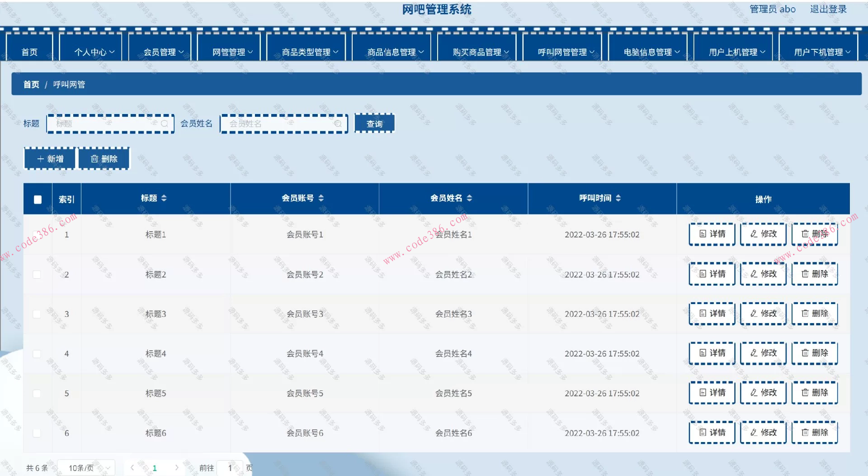
Task: Check the checkbox for row 标题2
Action: click(37, 275)
